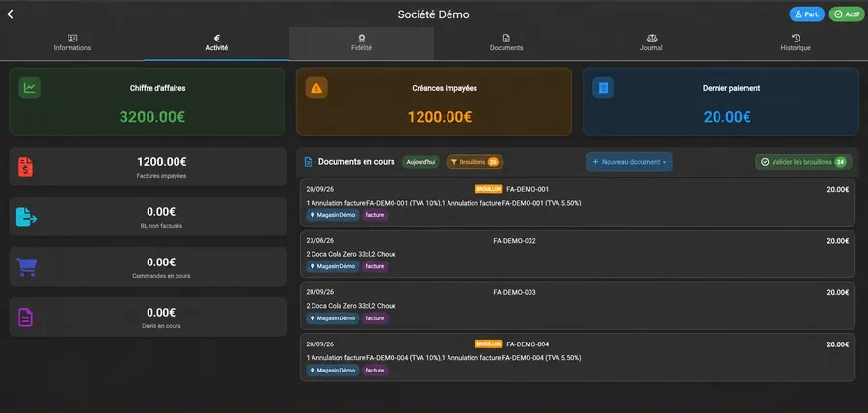The width and height of the screenshot is (868, 413).
Task: Open the FA-DEMO-003 document row
Action: (578, 306)
